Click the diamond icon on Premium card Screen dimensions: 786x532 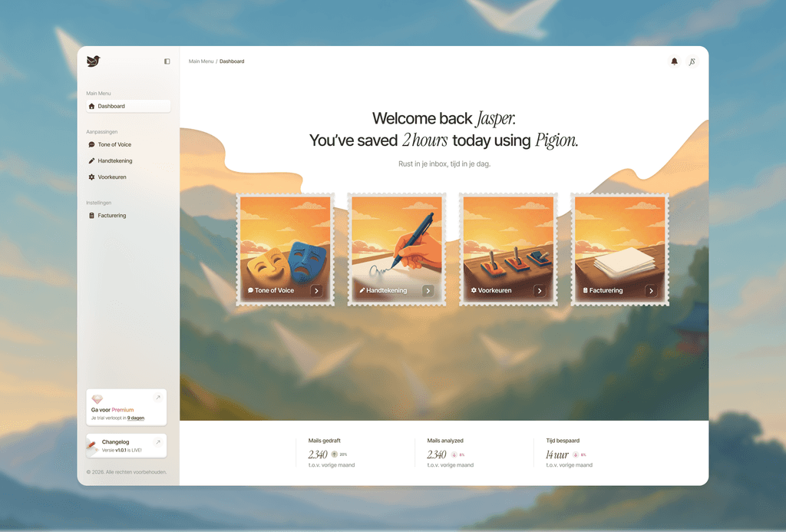pyautogui.click(x=97, y=399)
